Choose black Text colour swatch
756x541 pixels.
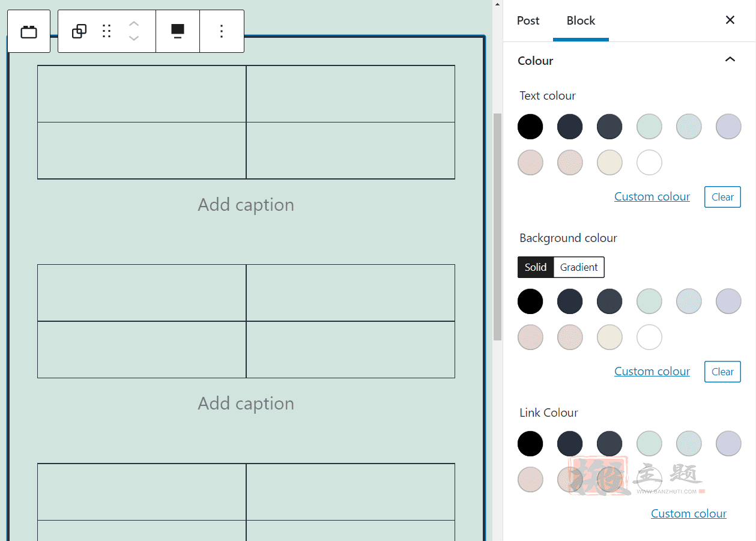coord(530,127)
